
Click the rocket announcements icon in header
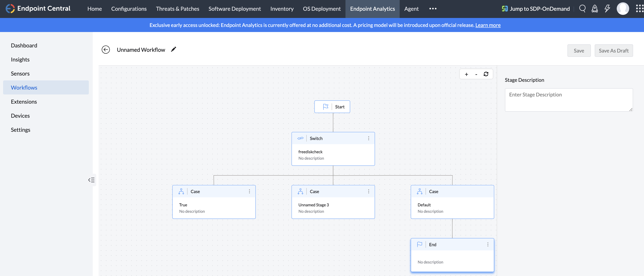pos(595,9)
